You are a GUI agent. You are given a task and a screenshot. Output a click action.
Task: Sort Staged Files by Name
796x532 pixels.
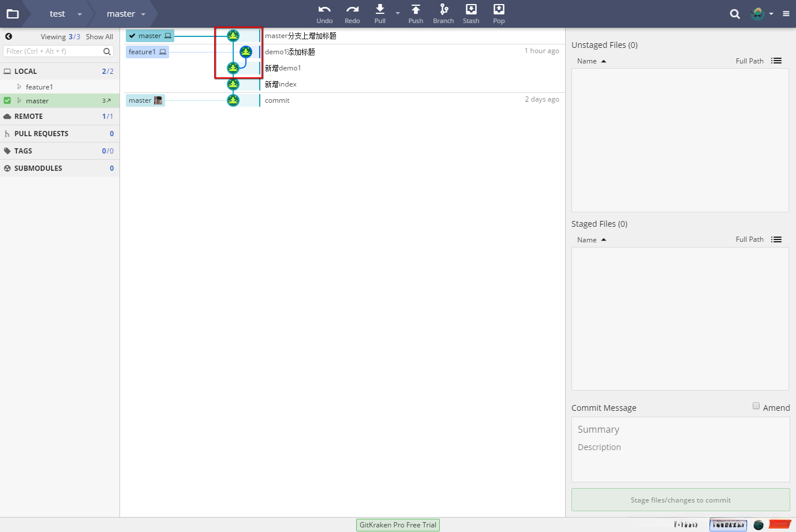tap(591, 240)
